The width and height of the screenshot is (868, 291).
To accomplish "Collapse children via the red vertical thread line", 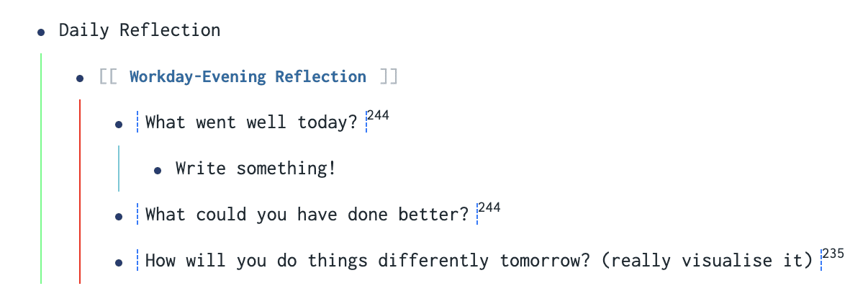I will [x=80, y=192].
